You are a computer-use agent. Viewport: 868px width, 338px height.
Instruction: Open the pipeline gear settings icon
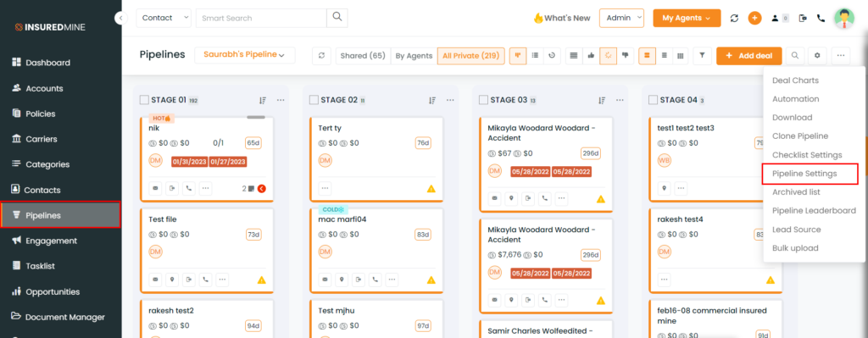point(817,55)
